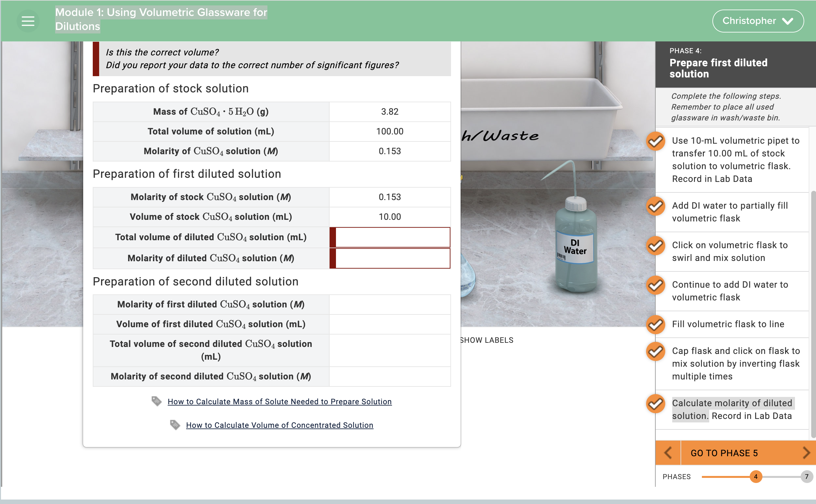Click the previous phase left arrow
Image resolution: width=816 pixels, height=504 pixels.
[x=668, y=453]
